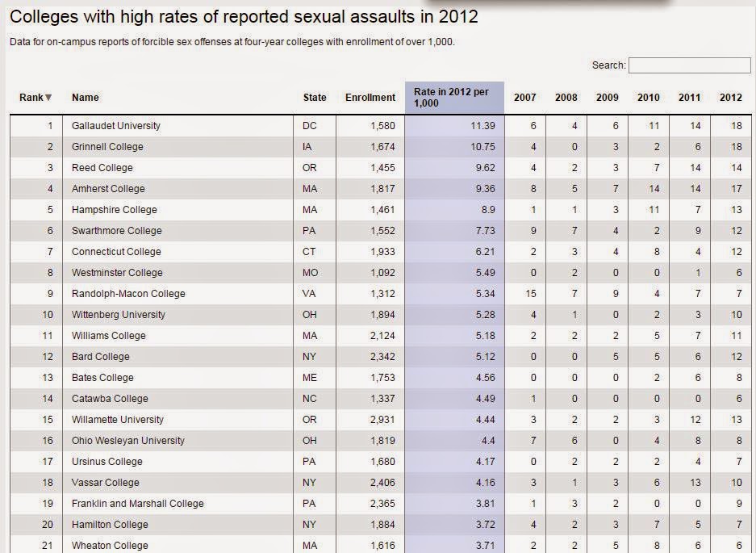Sort by Enrollment column header
Image resolution: width=756 pixels, height=553 pixels.
coord(370,98)
